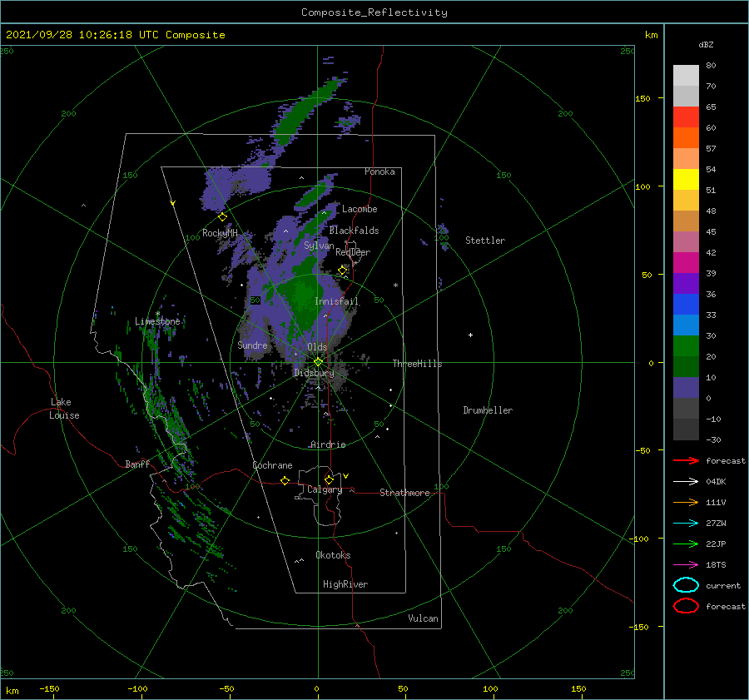Click the yellow diamond marker in Calgary
749x700 pixels.
[329, 479]
